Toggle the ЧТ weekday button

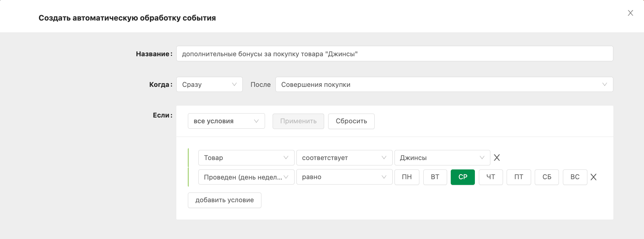491,177
